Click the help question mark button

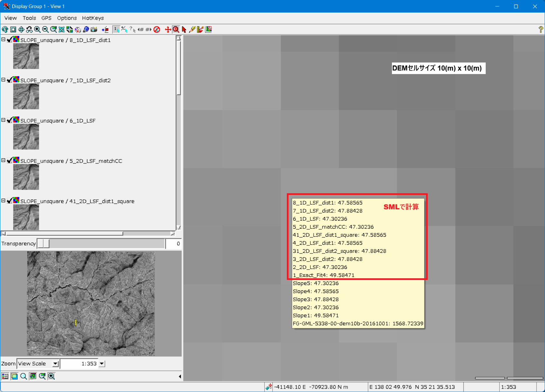[540, 30]
